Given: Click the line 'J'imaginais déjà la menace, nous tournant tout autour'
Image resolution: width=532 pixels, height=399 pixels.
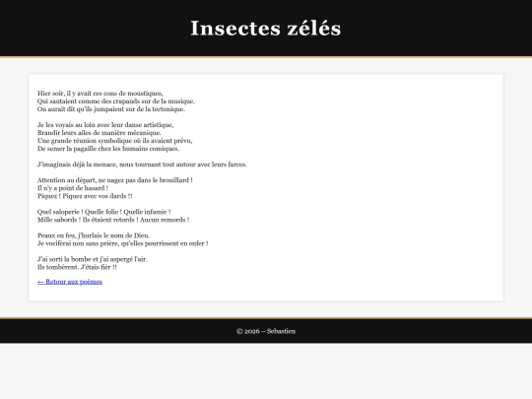Looking at the screenshot, I should point(116,165).
